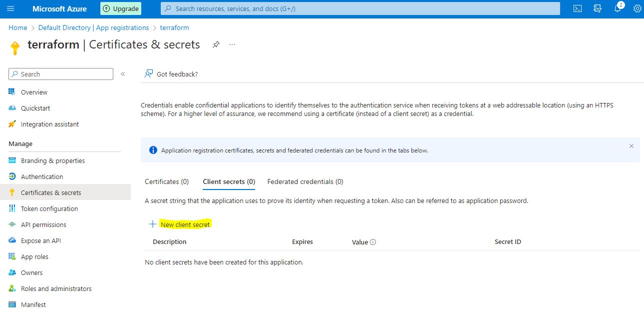Launch Cloud Shell from top bar
This screenshot has width=644, height=311.
click(x=578, y=8)
